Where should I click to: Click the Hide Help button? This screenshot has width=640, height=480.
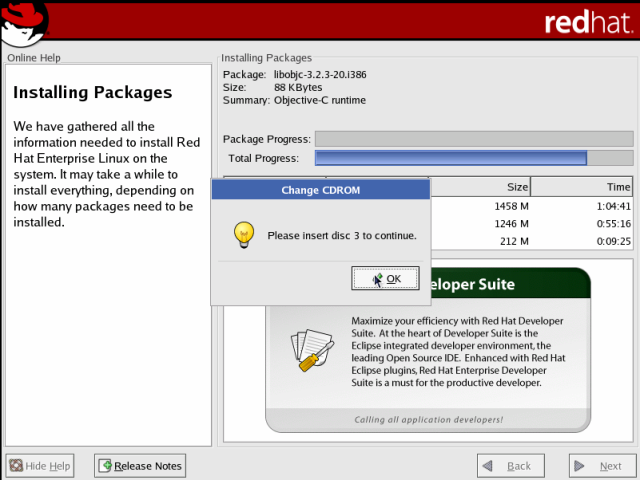40,466
